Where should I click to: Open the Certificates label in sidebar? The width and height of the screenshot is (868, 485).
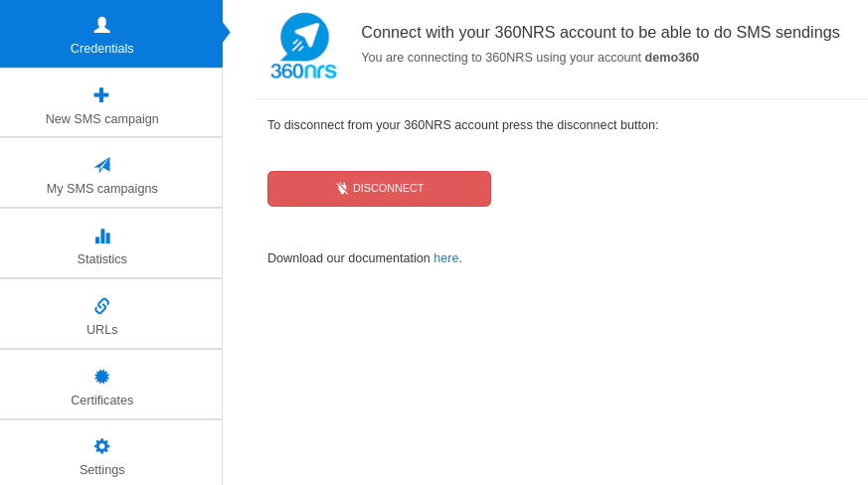click(101, 401)
